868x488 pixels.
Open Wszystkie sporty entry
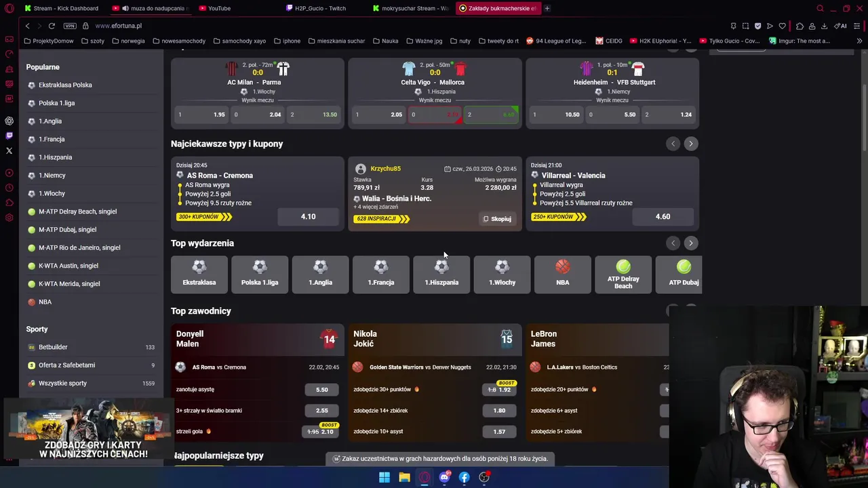pyautogui.click(x=92, y=383)
